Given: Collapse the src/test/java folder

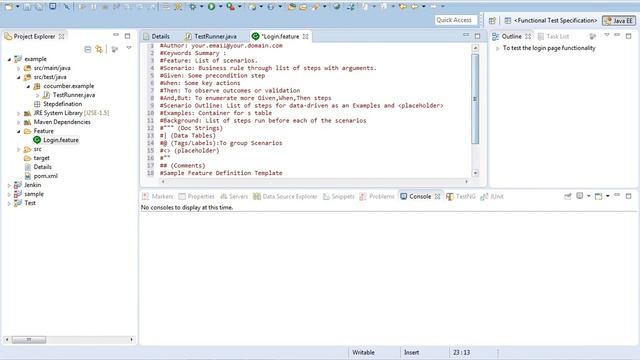Looking at the screenshot, I should point(18,77).
